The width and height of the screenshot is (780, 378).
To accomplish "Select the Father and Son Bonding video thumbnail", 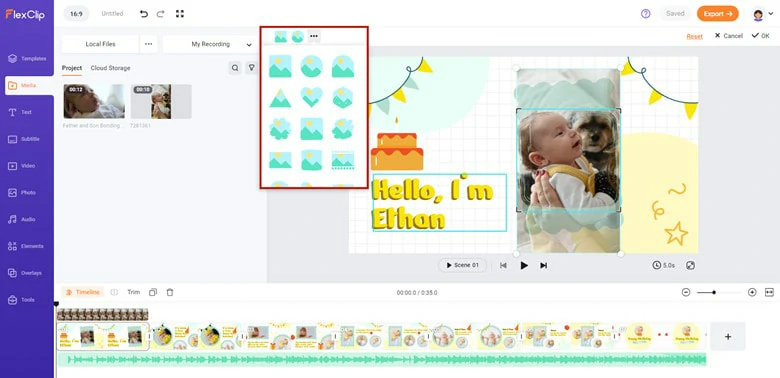I will tap(94, 101).
